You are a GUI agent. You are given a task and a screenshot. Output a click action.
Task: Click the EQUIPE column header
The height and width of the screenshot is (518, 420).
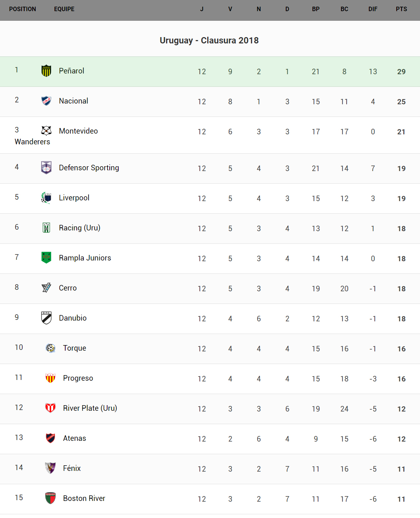(64, 9)
